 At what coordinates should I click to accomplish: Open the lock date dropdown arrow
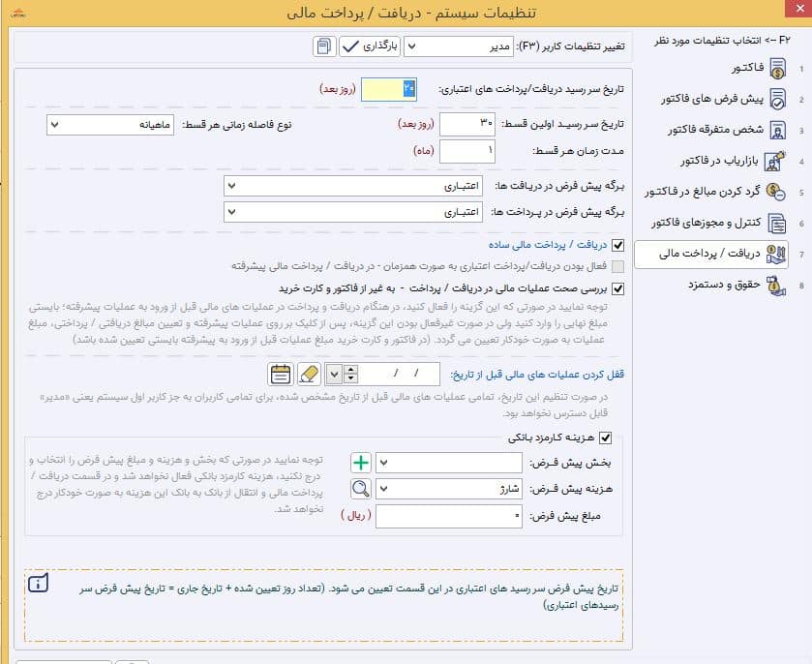tap(334, 374)
